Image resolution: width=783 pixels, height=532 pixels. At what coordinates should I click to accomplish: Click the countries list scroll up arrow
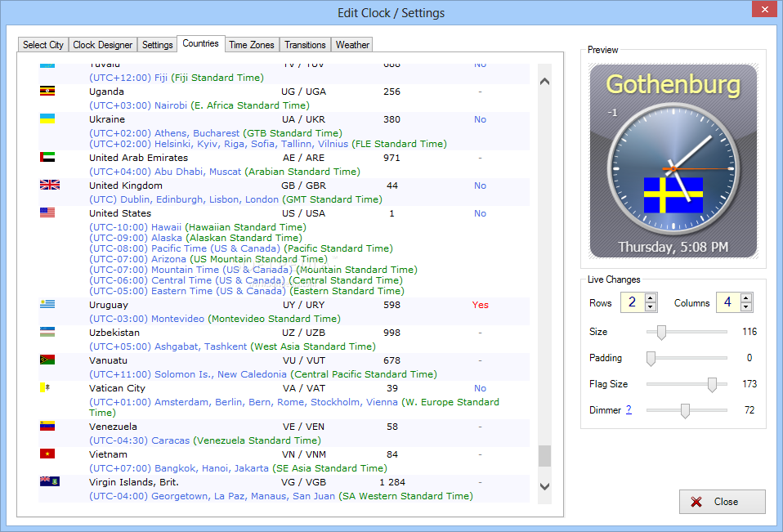click(545, 82)
